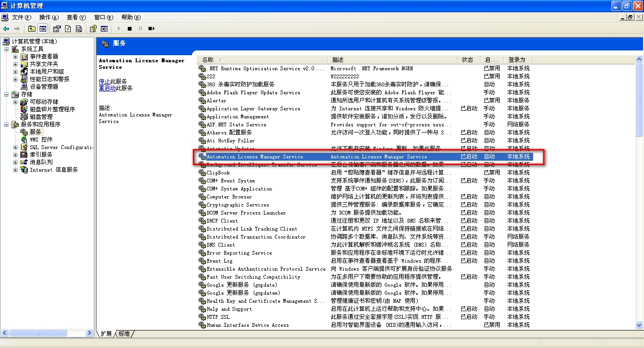The image size is (644, 348).
Task: Select 设备管理器 in the tree
Action: click(x=44, y=87)
